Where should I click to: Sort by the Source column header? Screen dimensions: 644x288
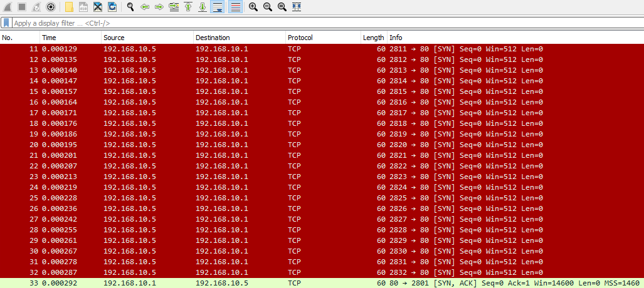coord(147,38)
